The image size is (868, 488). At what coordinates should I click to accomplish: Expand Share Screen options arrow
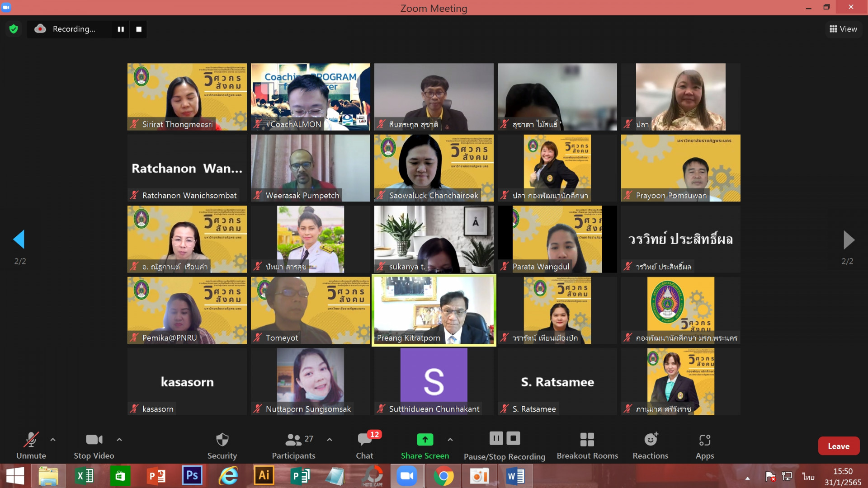click(x=450, y=440)
